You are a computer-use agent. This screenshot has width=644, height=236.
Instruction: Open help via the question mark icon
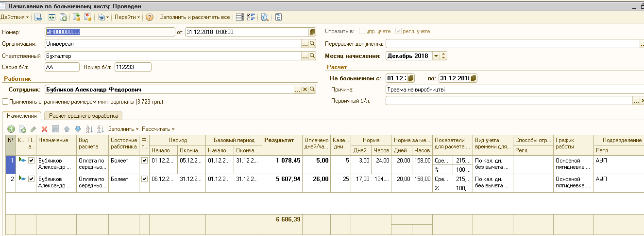150,17
